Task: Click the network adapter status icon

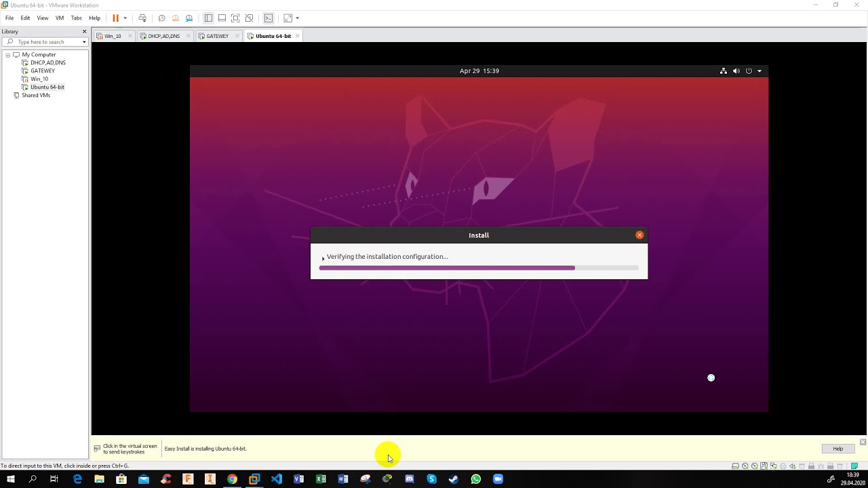Action: coord(773,466)
